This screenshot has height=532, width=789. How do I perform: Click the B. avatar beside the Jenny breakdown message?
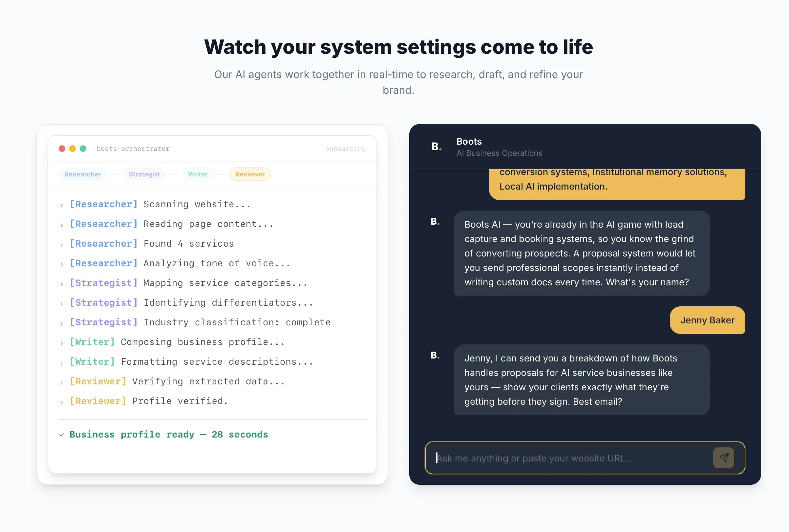click(x=435, y=355)
